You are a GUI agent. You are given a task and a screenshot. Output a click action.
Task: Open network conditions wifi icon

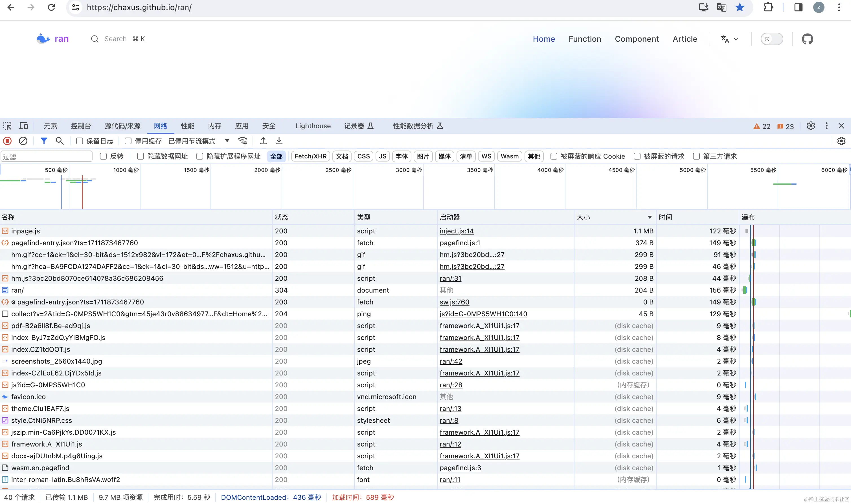[243, 141]
